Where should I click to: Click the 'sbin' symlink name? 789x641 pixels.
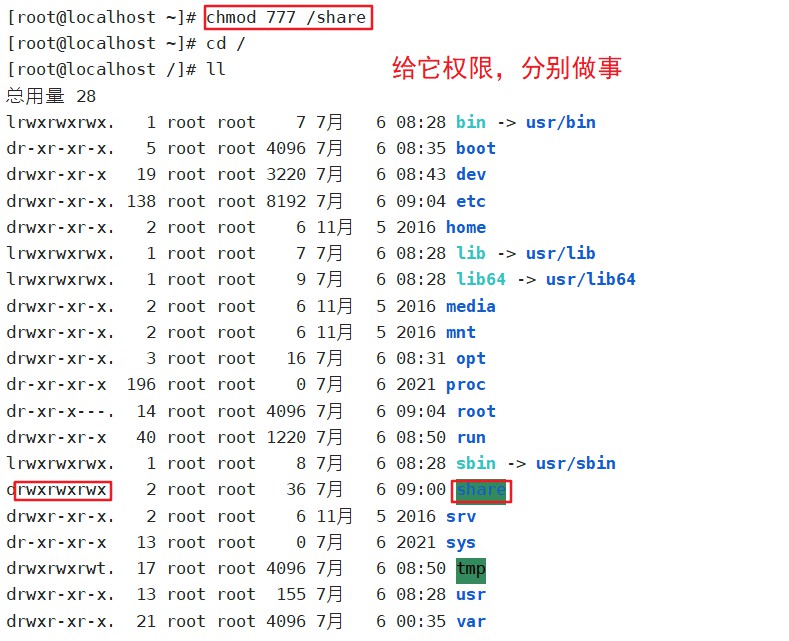click(x=476, y=463)
